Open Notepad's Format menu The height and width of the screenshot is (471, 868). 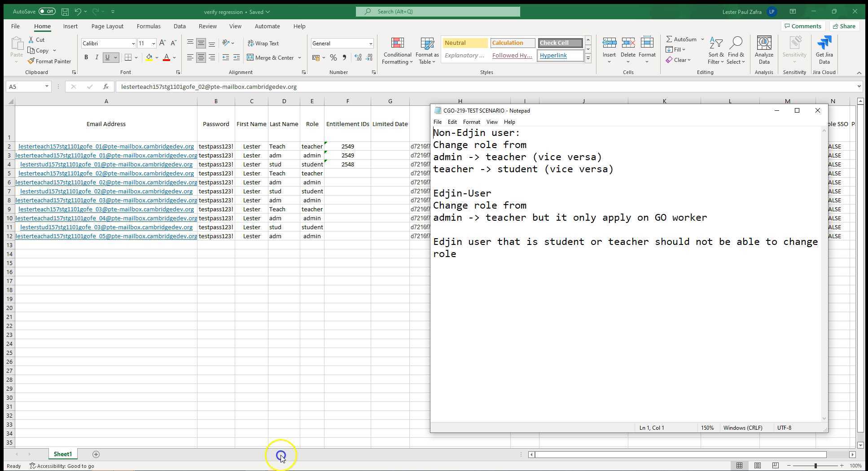pyautogui.click(x=471, y=122)
